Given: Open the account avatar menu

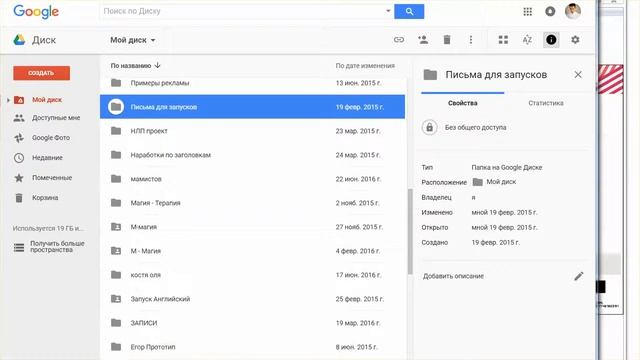Looking at the screenshot, I should pos(573,11).
